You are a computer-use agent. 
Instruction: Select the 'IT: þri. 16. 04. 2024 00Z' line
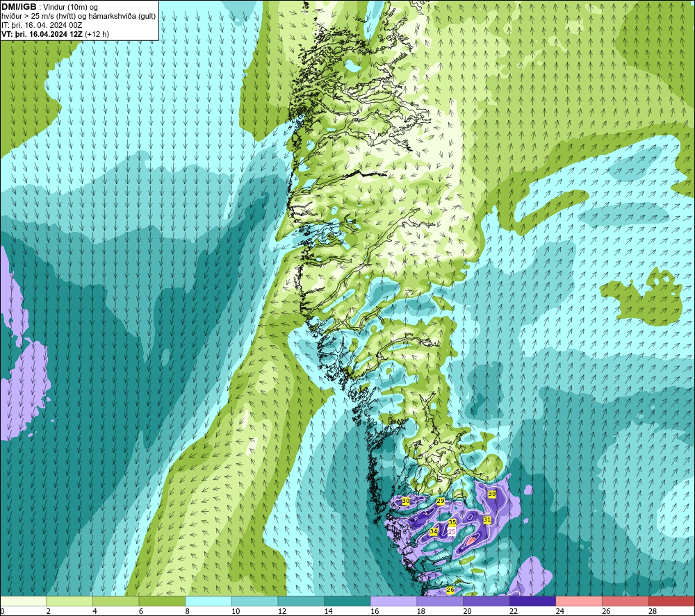click(x=42, y=25)
